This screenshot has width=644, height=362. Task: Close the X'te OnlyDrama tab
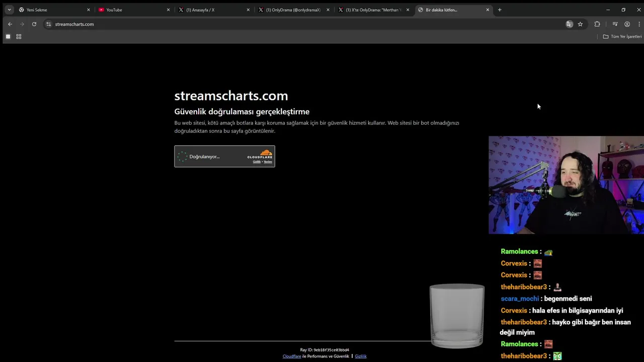coord(408,10)
